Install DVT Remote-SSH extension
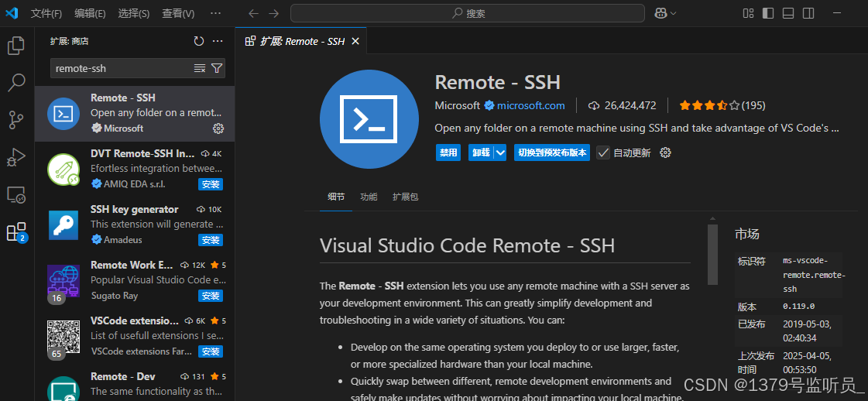The image size is (868, 401). point(211,184)
